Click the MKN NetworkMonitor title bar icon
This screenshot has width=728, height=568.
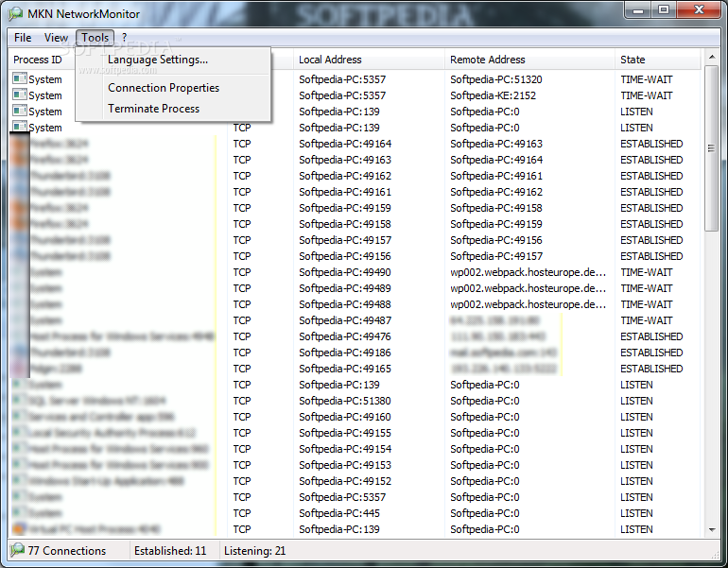click(16, 14)
